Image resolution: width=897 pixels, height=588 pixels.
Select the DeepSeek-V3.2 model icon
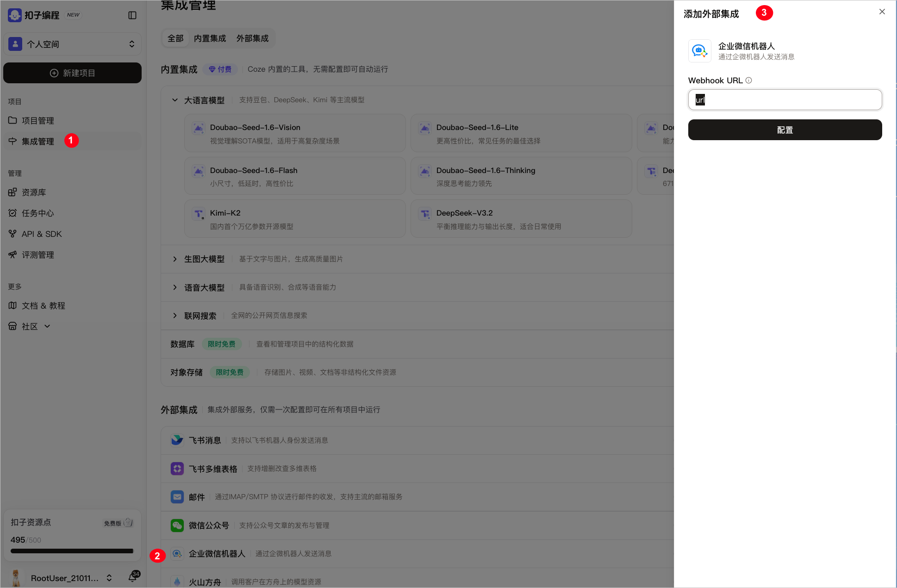(x=425, y=214)
